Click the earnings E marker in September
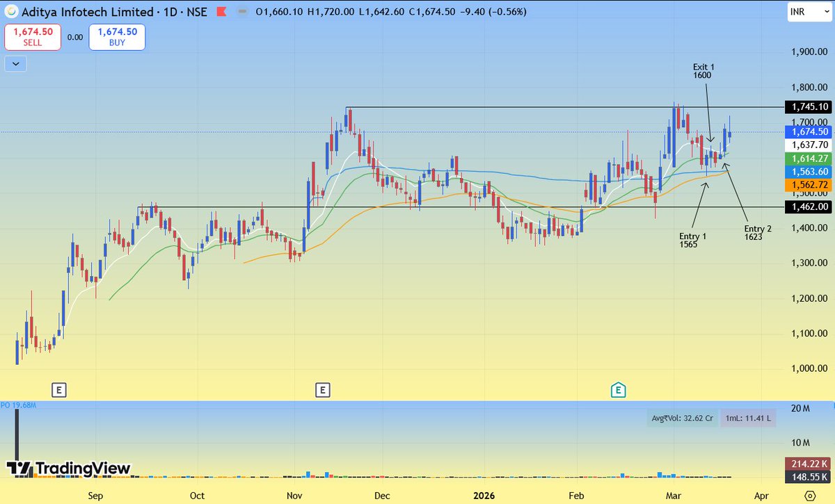835x504 pixels. click(x=59, y=390)
